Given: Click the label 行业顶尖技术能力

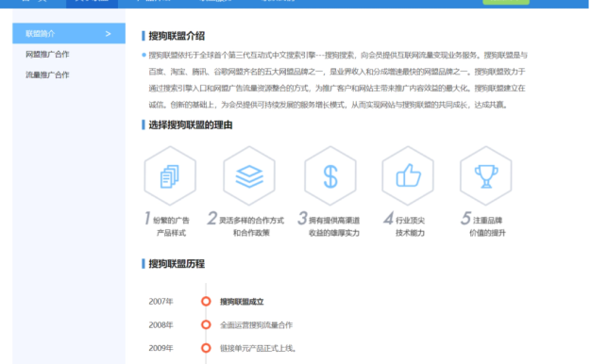Looking at the screenshot, I should tap(410, 226).
